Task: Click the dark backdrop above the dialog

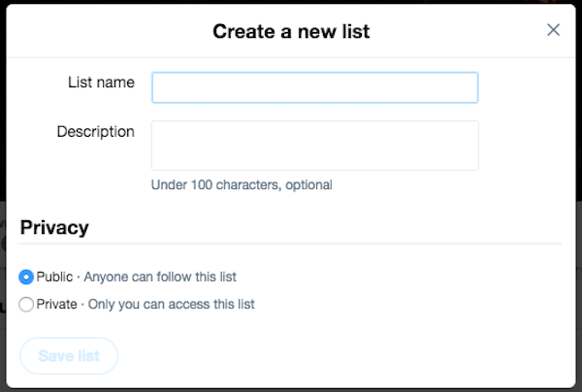Action: (x=291, y=4)
